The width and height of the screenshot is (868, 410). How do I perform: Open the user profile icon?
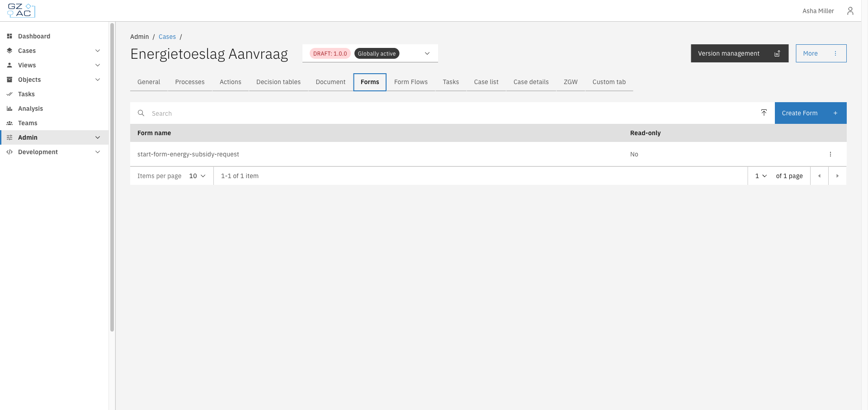(x=850, y=11)
